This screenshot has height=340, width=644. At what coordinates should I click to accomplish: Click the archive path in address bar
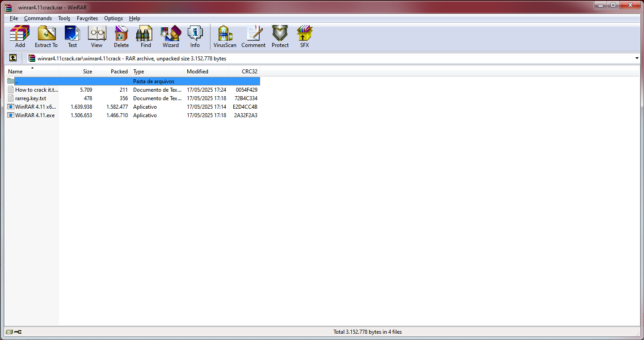pos(132,58)
